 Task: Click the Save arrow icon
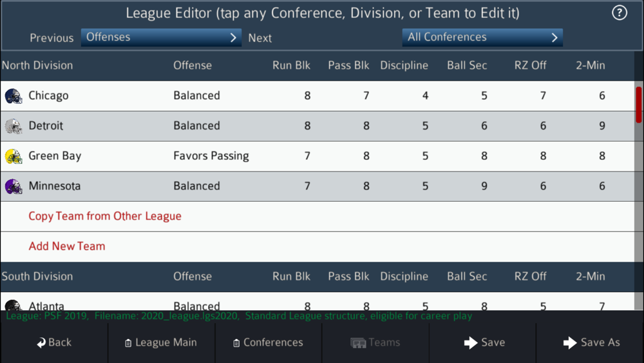[x=471, y=343]
